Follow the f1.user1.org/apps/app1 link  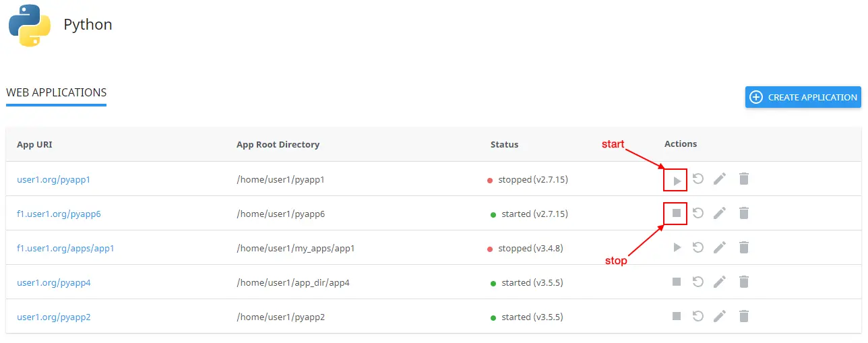65,249
